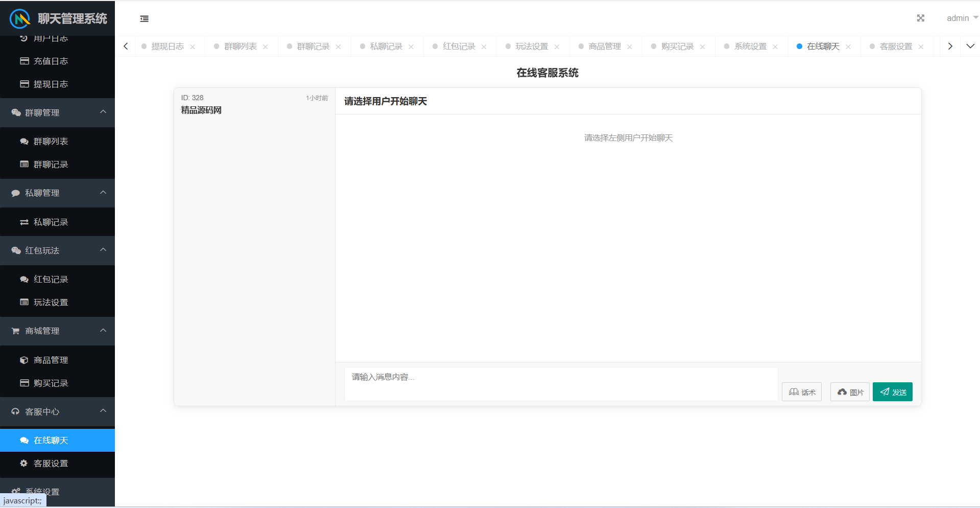Image resolution: width=980 pixels, height=508 pixels.
Task: Switch to the 系统设置 tab
Action: coord(750,47)
